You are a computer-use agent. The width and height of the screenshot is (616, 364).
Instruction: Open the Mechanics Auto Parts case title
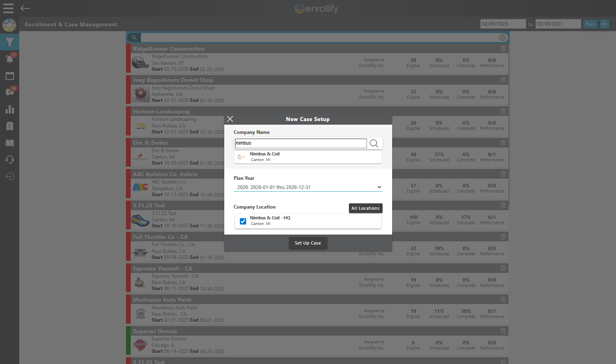[x=162, y=300]
